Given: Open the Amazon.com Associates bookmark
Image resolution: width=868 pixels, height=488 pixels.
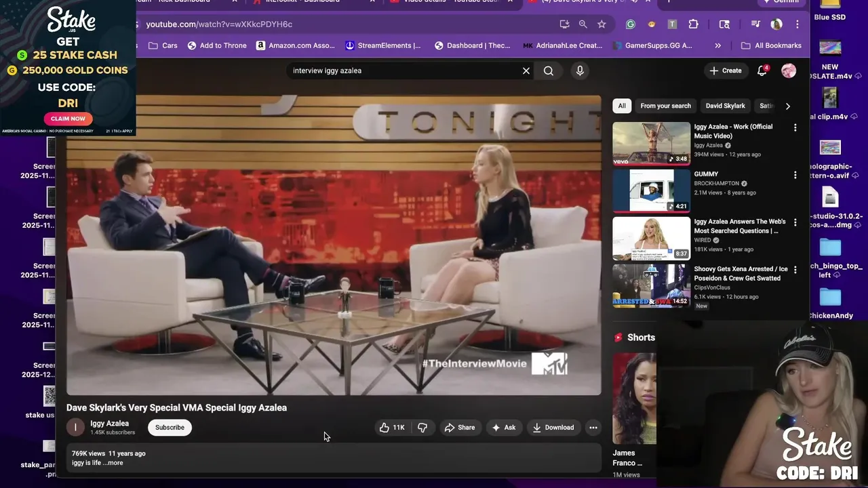Looking at the screenshot, I should tap(295, 45).
